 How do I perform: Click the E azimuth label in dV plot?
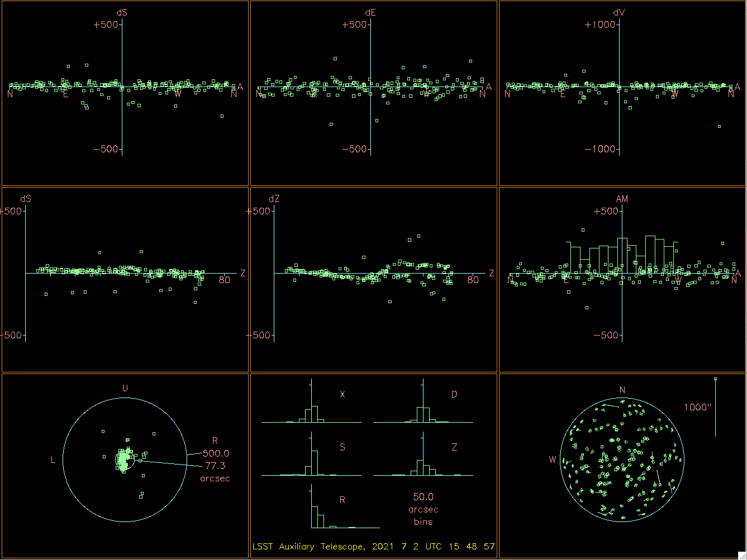[x=563, y=94]
